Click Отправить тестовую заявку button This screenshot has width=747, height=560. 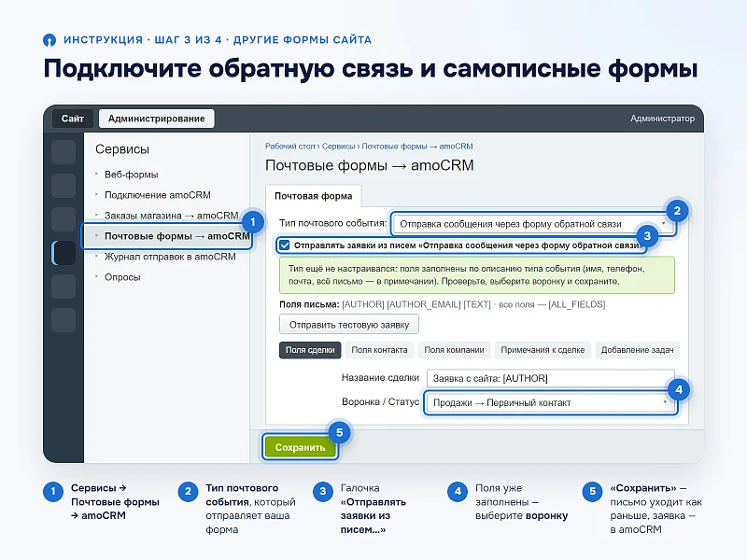349,325
